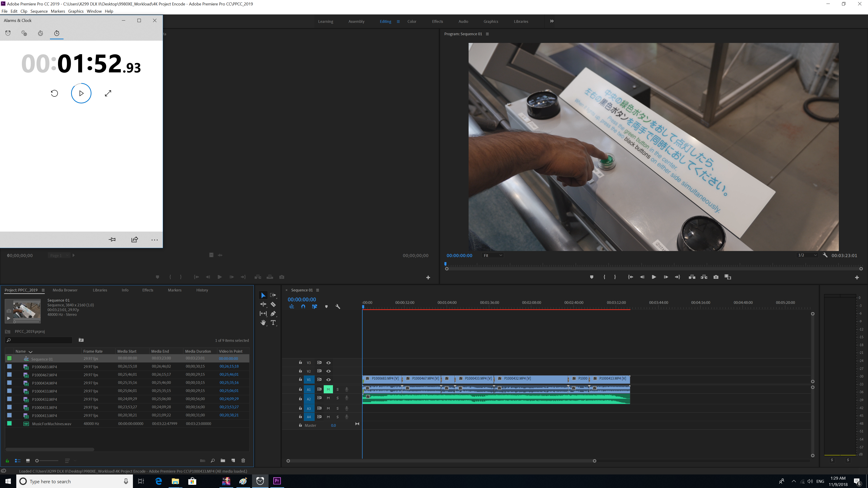Export frame with camera icon
This screenshot has width=868, height=488.
point(716,277)
